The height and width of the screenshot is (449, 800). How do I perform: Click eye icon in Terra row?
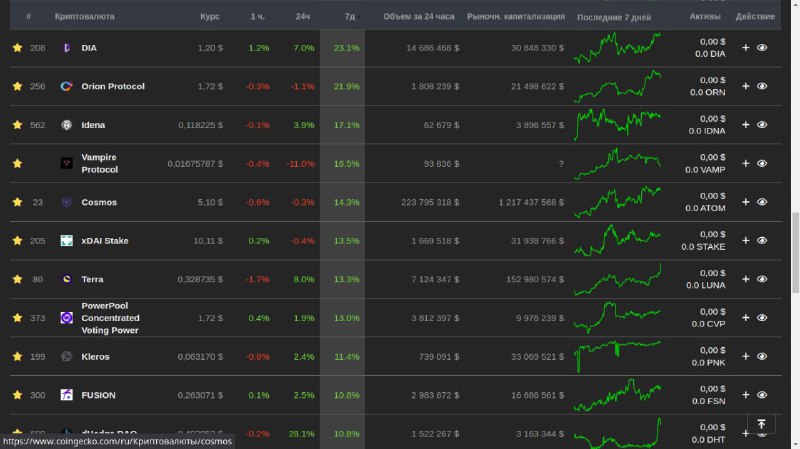click(x=762, y=279)
